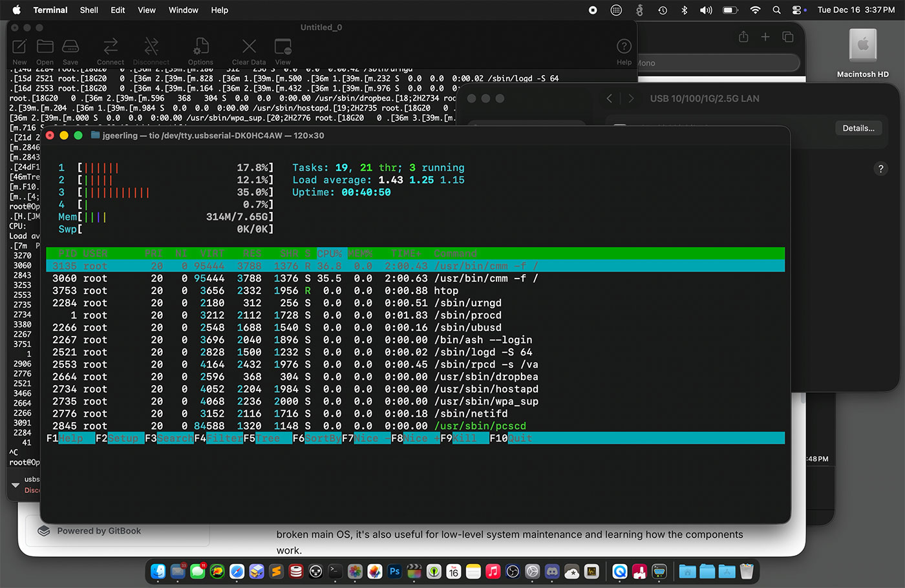Open the Wi-Fi menu bar icon
The width and height of the screenshot is (905, 588).
tap(755, 10)
